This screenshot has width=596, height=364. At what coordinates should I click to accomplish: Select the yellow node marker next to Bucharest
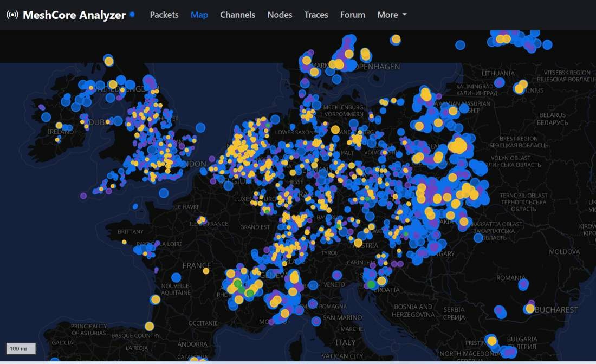pos(529,308)
